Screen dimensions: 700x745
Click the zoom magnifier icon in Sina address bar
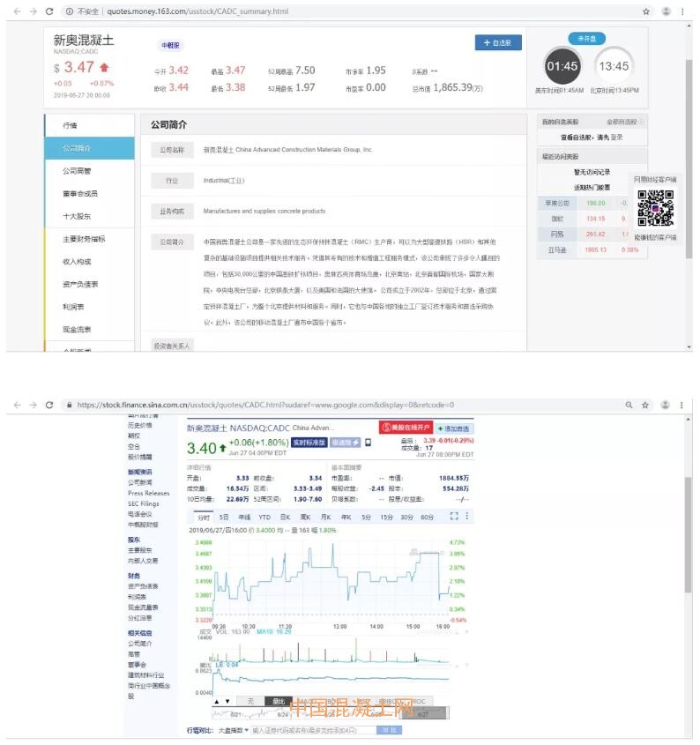click(628, 405)
